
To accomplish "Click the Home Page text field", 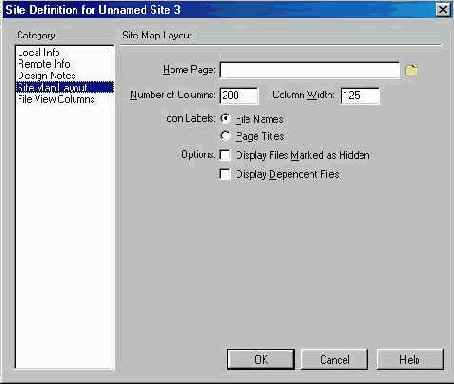I will pos(310,70).
